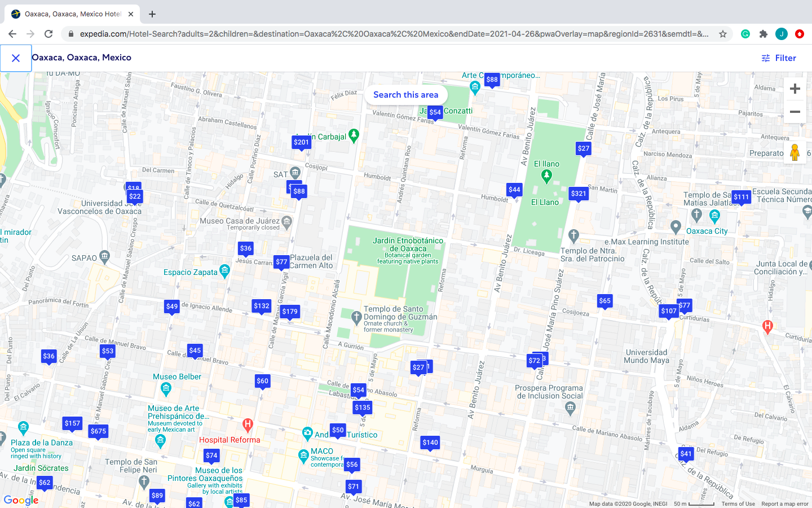The height and width of the screenshot is (508, 812).
Task: Select the $321 hotel marker near El Llano
Action: pos(579,194)
